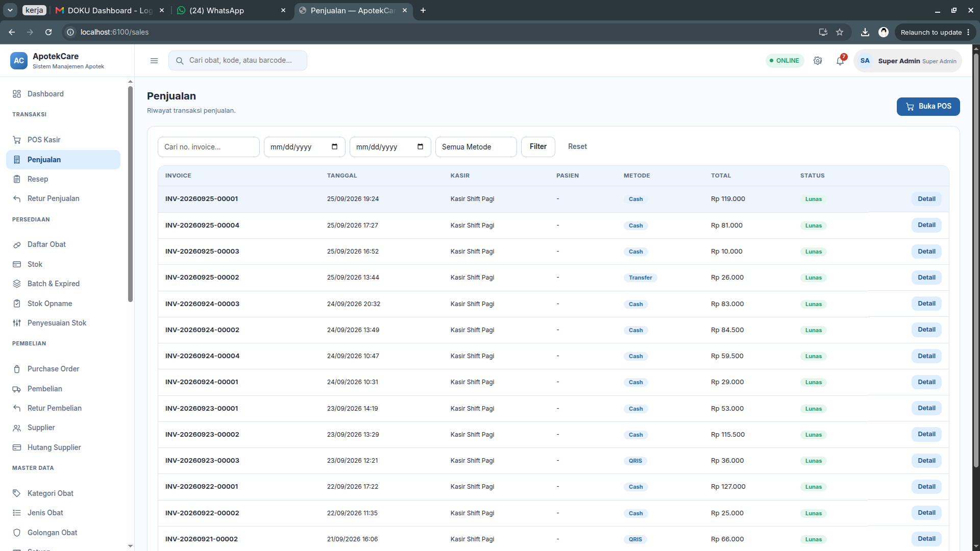Viewport: 980px width, 551px height.
Task: Click the Golongan Obat shield icon
Action: click(x=17, y=533)
